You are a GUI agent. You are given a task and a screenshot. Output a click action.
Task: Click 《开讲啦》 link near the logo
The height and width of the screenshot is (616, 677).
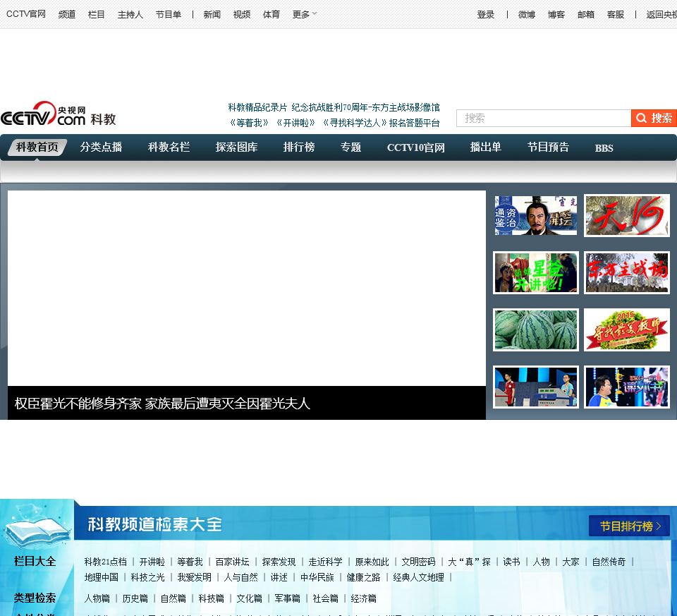pos(295,123)
